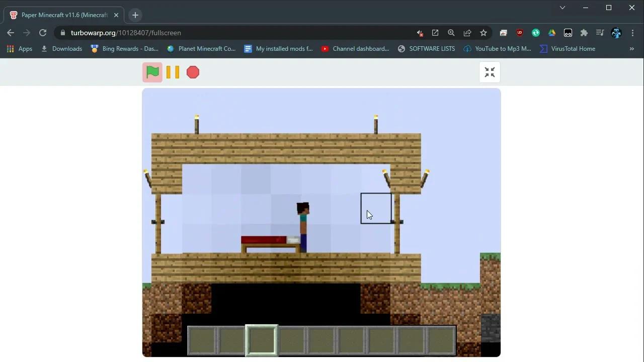Refresh the turbowarp.org page

point(43,33)
